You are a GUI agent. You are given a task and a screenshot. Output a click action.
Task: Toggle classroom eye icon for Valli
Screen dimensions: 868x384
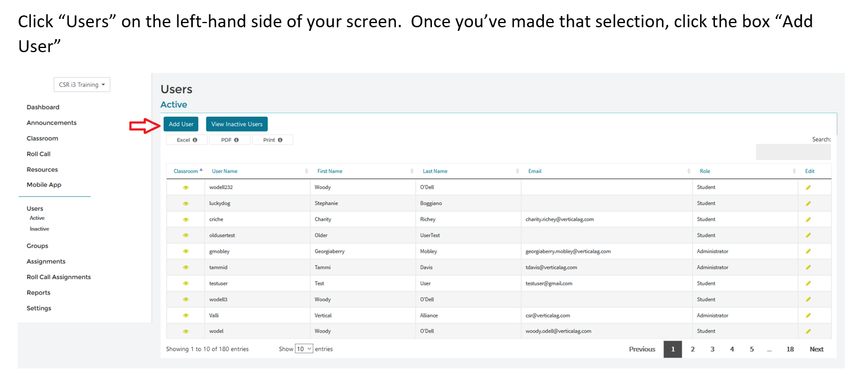(186, 315)
